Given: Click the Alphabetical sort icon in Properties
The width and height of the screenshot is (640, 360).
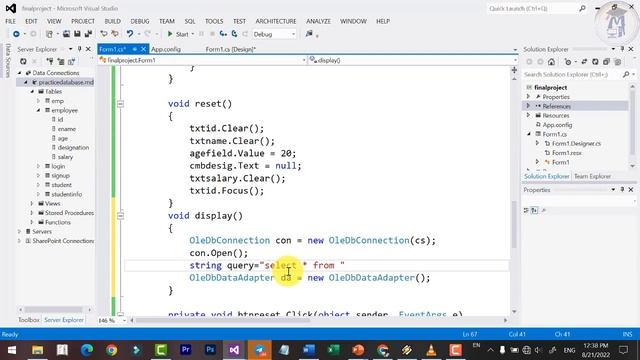Looking at the screenshot, I should click(x=534, y=210).
